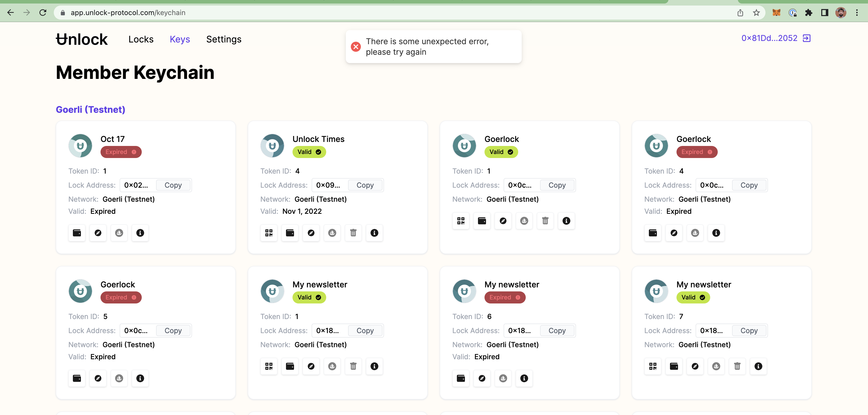This screenshot has width=868, height=415.
Task: Open the Settings tab
Action: (x=224, y=39)
